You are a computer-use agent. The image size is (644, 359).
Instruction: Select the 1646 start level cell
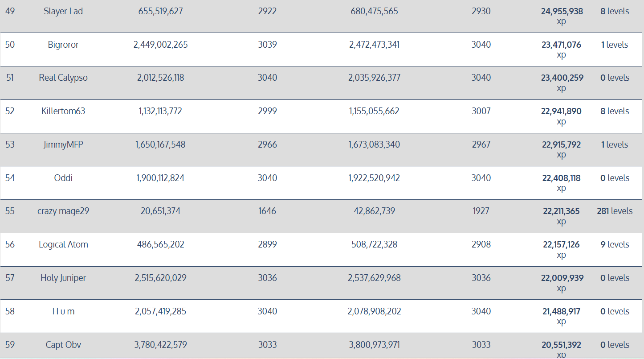[x=267, y=211]
